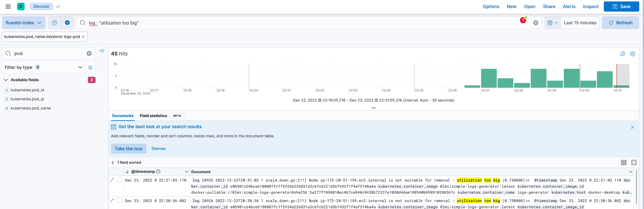Click the green D space avatar

pos(21,6)
